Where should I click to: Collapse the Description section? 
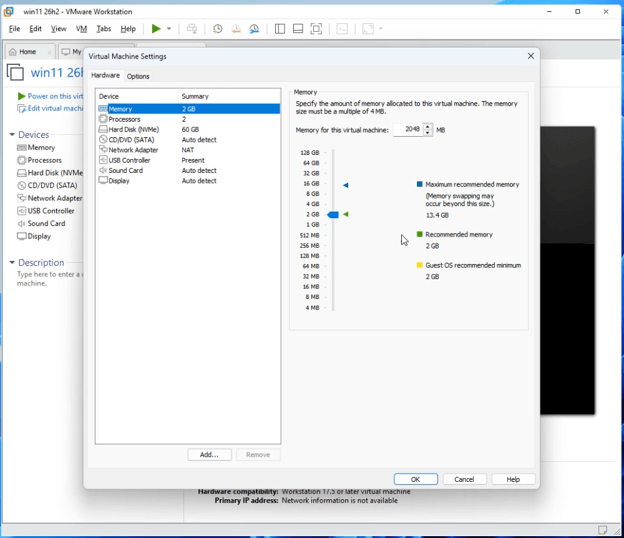(12, 263)
